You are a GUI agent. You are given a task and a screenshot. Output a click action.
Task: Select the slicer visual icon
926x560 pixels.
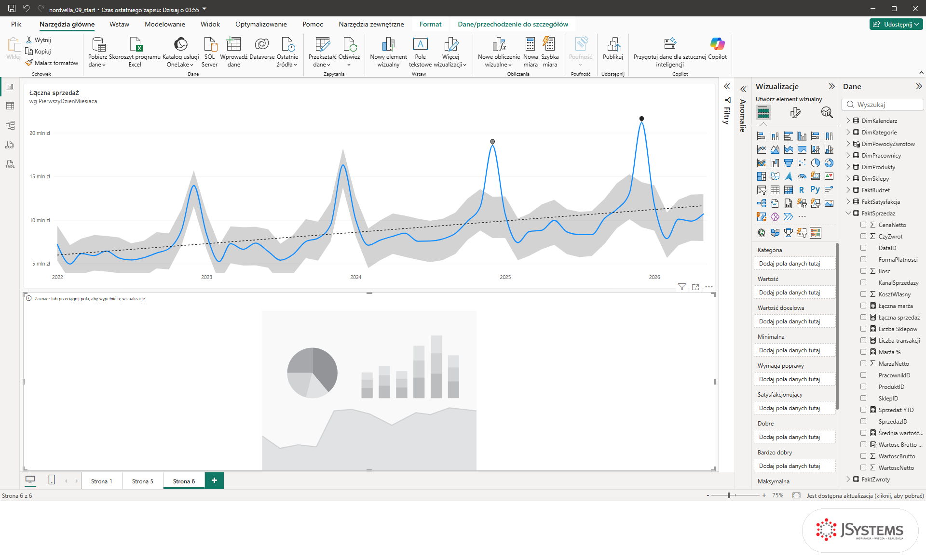click(761, 190)
